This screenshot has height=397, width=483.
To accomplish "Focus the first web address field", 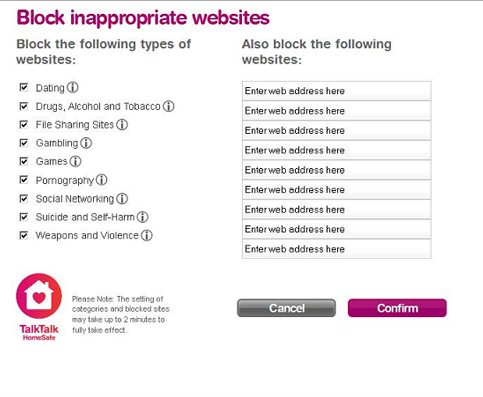I will (337, 91).
